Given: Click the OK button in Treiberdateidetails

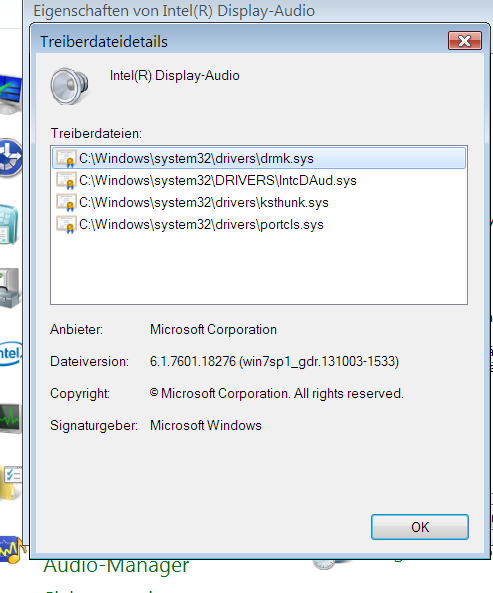Looking at the screenshot, I should point(420,527).
